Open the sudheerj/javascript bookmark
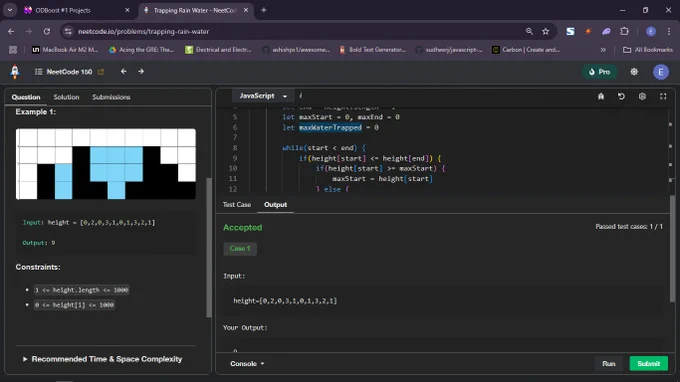Viewport: 680px width, 382px height. click(449, 50)
